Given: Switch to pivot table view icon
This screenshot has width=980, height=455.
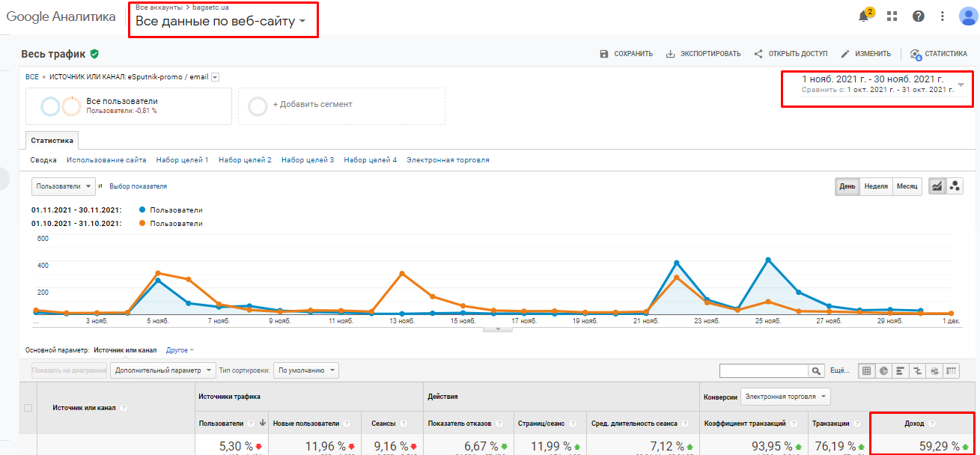Looking at the screenshot, I should pyautogui.click(x=952, y=370).
